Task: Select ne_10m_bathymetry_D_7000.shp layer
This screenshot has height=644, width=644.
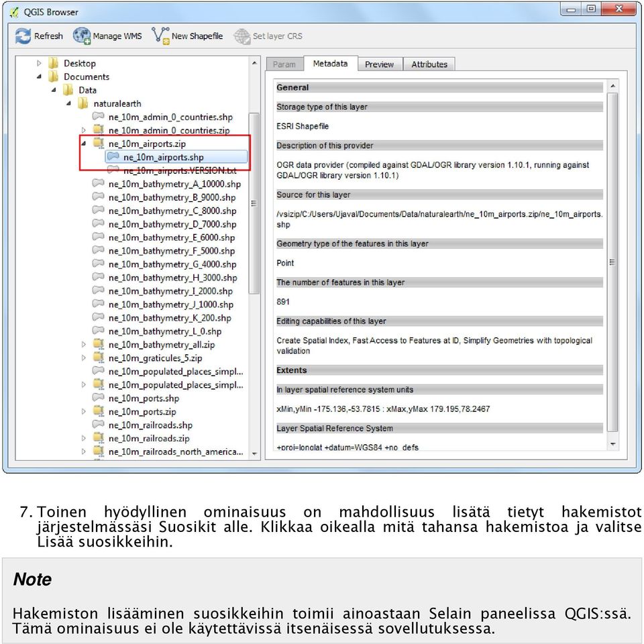Action: (x=172, y=224)
